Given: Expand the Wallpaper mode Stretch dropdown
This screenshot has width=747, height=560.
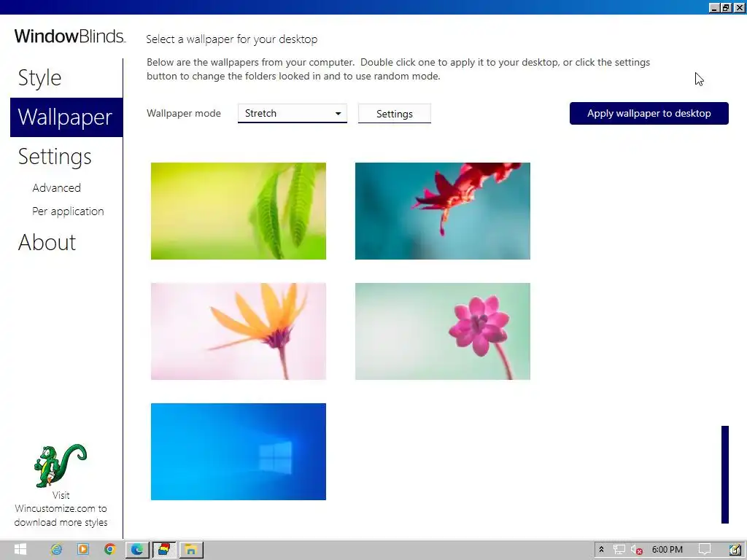Looking at the screenshot, I should tap(292, 113).
